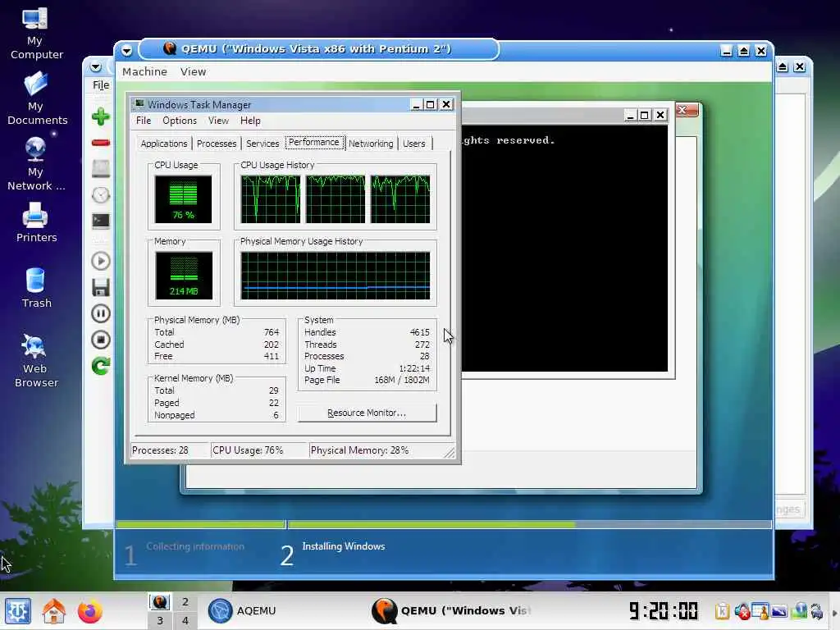840x630 pixels.
Task: Click the red minus delete VM icon in AQEMU
Action: (x=100, y=143)
